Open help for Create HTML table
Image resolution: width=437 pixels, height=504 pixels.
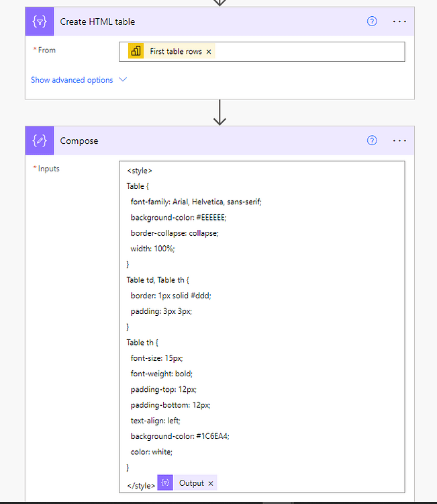(x=372, y=22)
